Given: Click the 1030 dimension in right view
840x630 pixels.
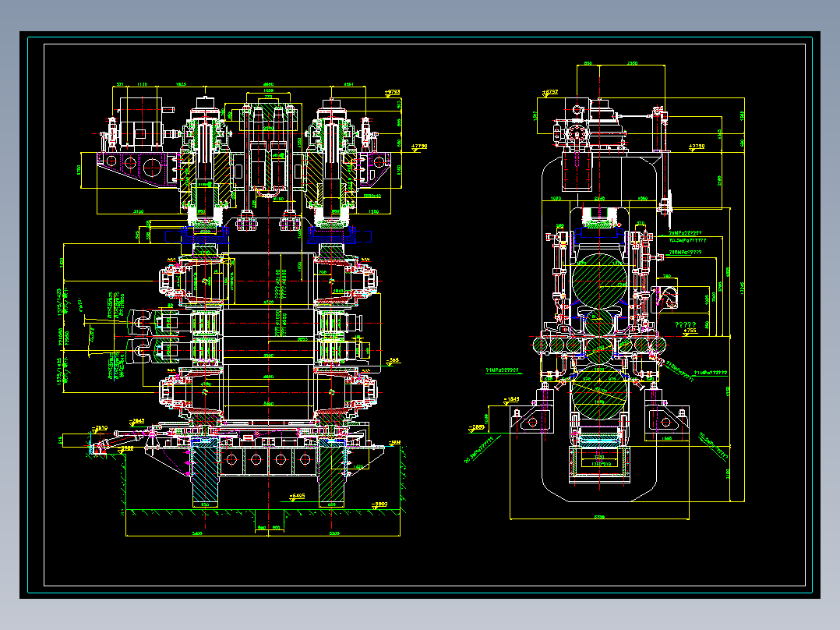Looking at the screenshot, I should [556, 198].
